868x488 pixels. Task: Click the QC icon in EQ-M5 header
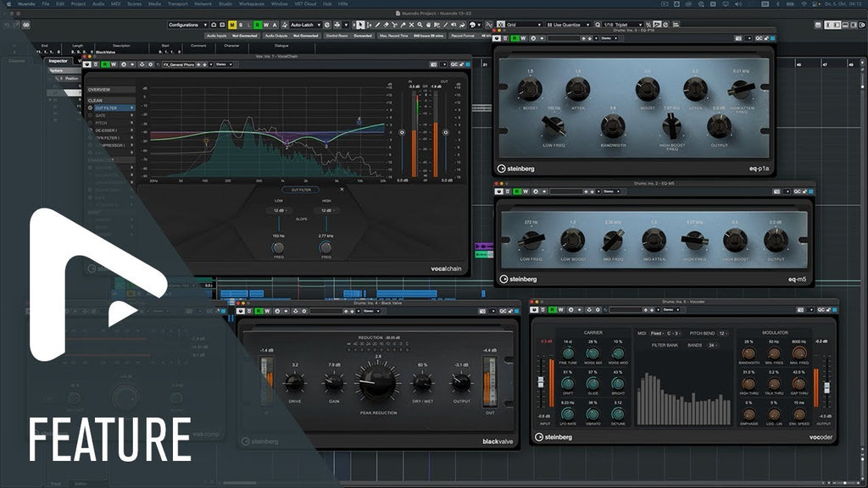798,191
